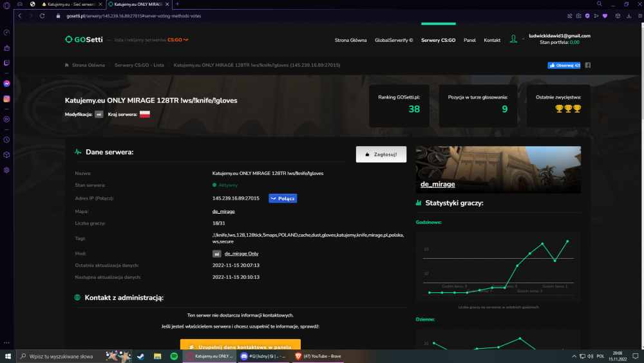Open Kontakt nav item

pyautogui.click(x=491, y=41)
